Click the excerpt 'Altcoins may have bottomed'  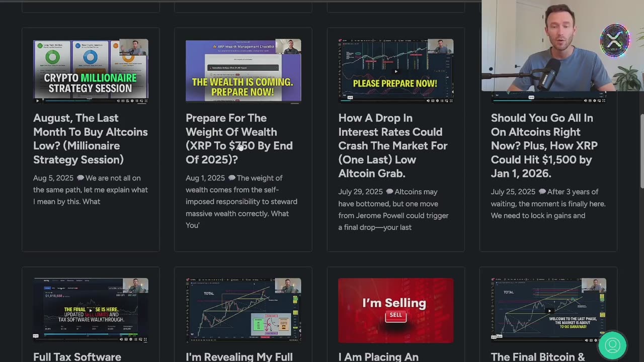(393, 209)
